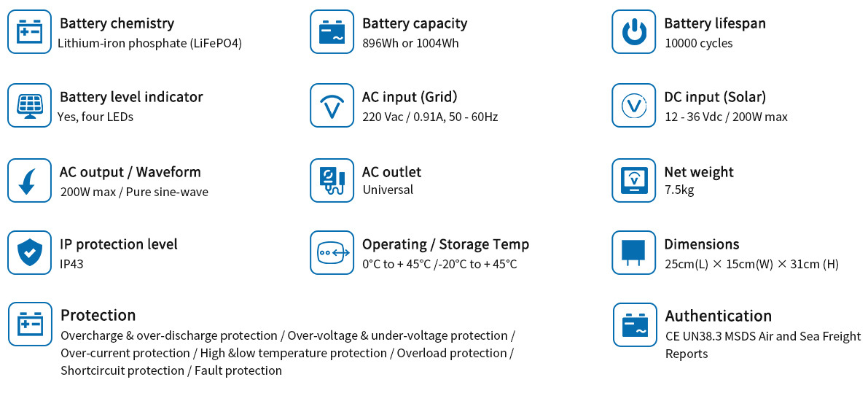The image size is (868, 393).
Task: Click the solar panel Battery level indicator icon
Action: tap(29, 105)
